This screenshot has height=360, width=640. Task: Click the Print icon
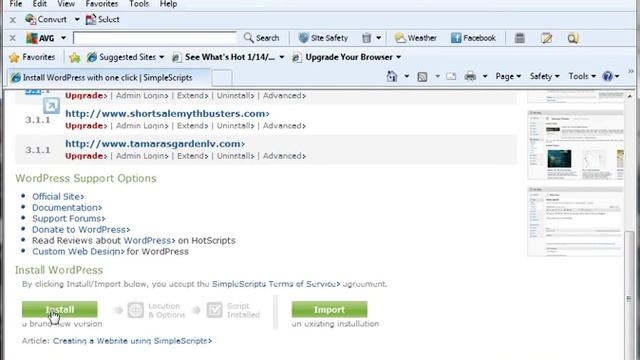470,76
